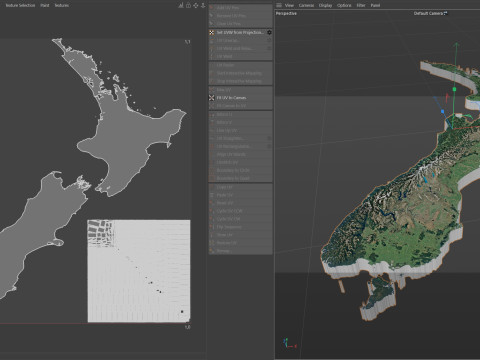This screenshot has width=480, height=360.
Task: Run Fit UV to Canvas command
Action: 240,98
